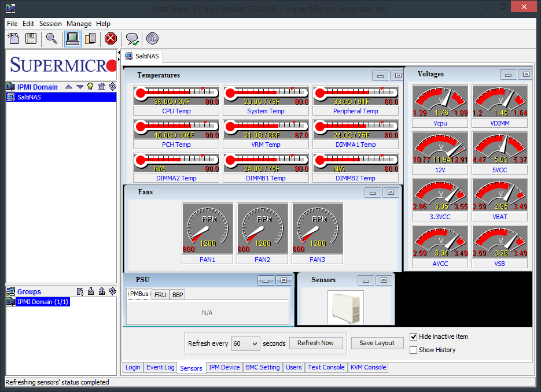Click the light bulb icon in IPMI Domain header
This screenshot has width=541, height=392.
[x=90, y=87]
